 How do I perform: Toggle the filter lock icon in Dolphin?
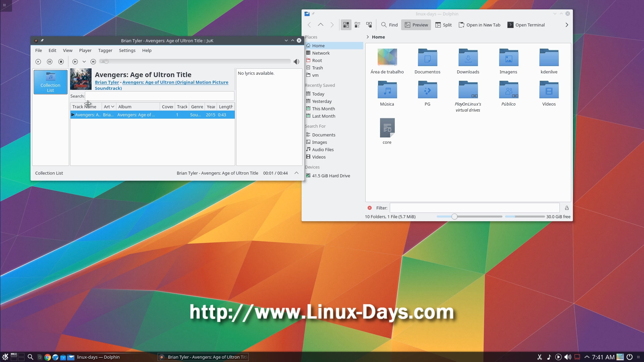567,208
